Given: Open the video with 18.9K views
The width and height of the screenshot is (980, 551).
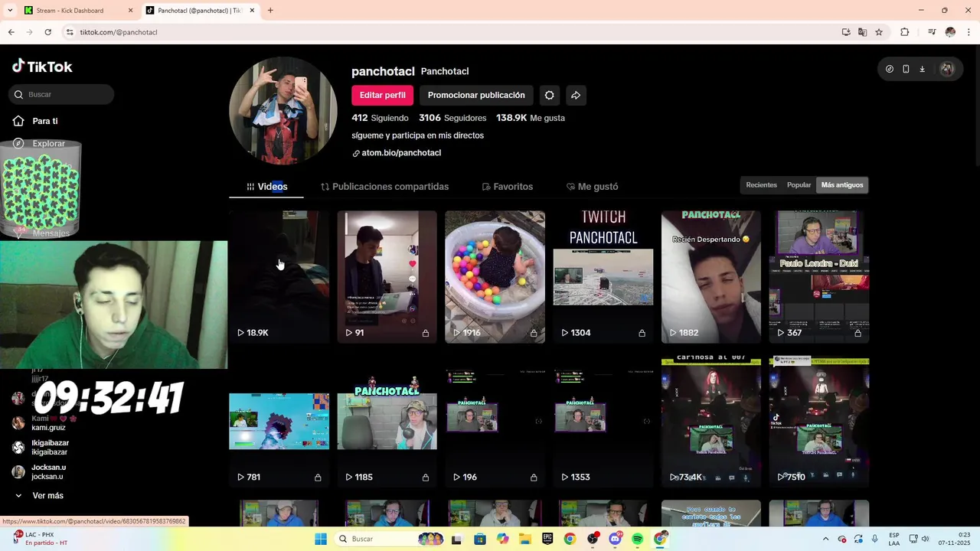Looking at the screenshot, I should click(279, 277).
